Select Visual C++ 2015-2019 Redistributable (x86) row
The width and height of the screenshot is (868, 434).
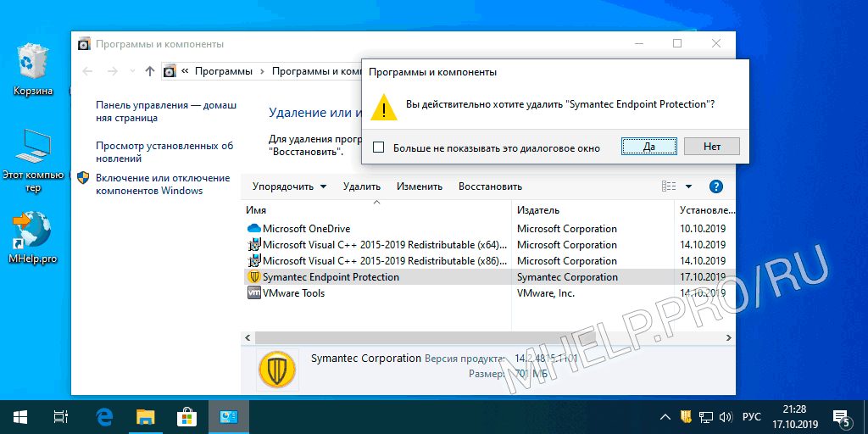(488, 261)
